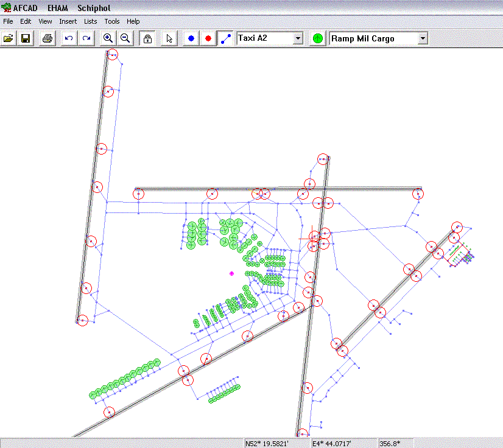Image resolution: width=503 pixels, height=448 pixels.
Task: Open the Insert menu
Action: click(68, 21)
